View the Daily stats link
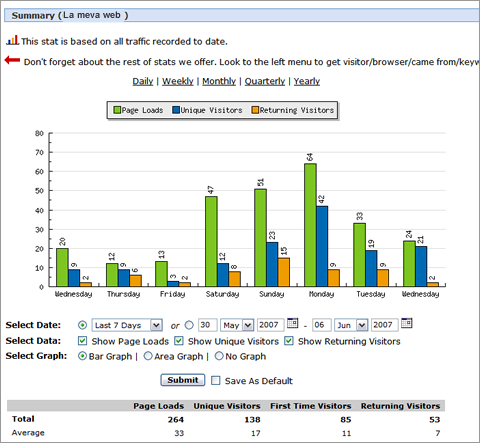The width and height of the screenshot is (480, 443). point(143,81)
